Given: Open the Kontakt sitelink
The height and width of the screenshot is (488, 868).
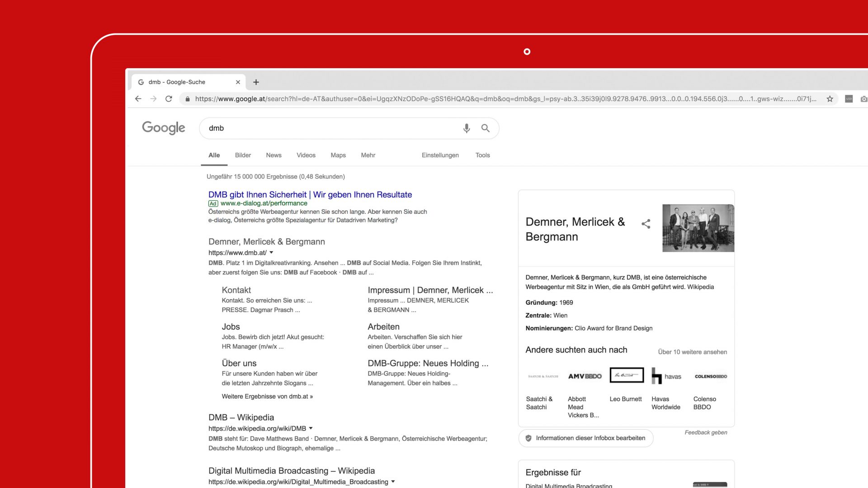Looking at the screenshot, I should coord(236,290).
